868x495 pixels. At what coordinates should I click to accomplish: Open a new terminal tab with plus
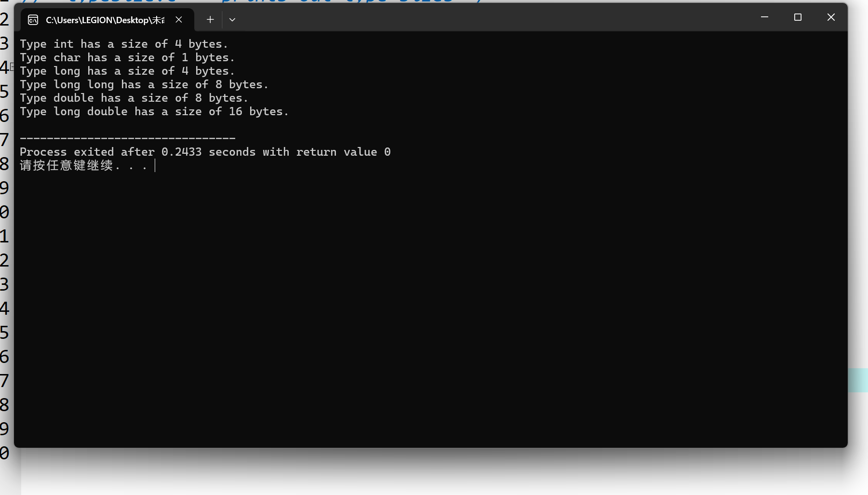(210, 20)
